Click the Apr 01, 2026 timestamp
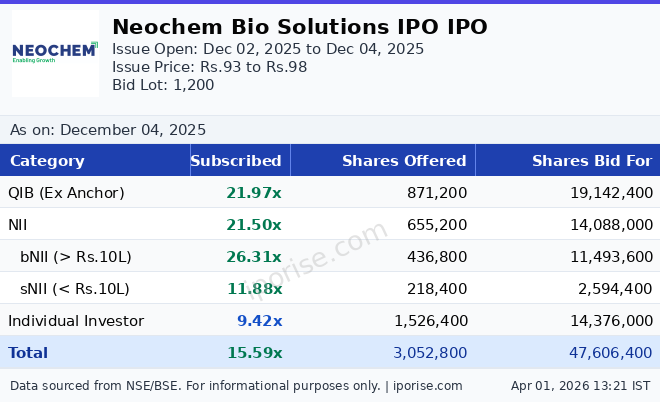Screen dimensions: 660x402 point(580,386)
